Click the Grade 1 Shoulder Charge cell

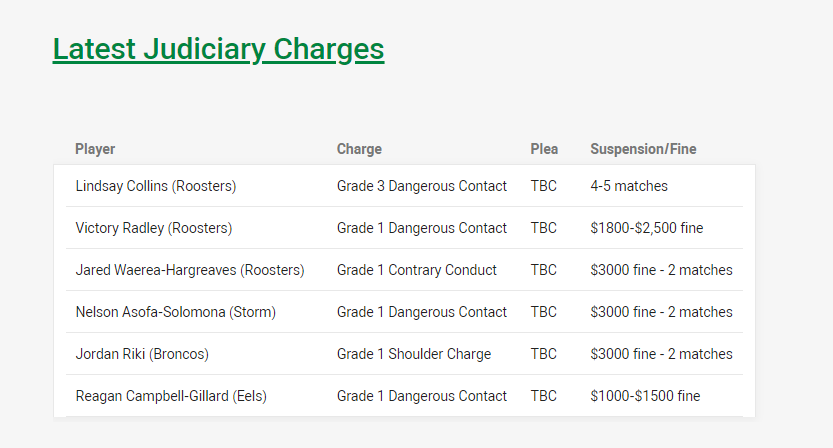[414, 354]
